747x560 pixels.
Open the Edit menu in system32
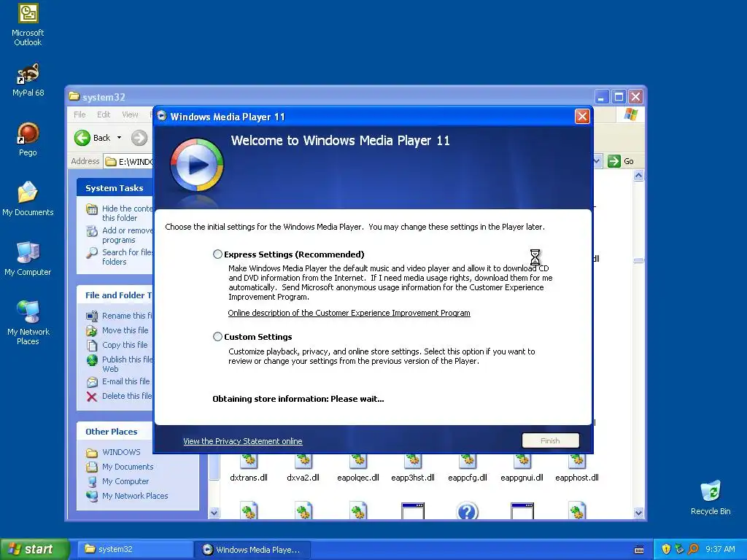point(104,114)
